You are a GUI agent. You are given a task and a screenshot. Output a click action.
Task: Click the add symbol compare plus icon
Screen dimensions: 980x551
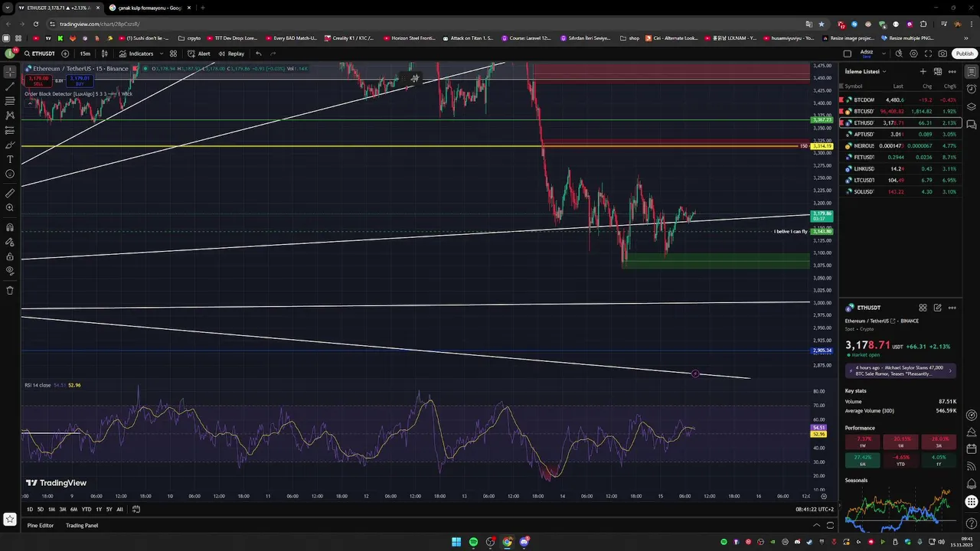65,54
